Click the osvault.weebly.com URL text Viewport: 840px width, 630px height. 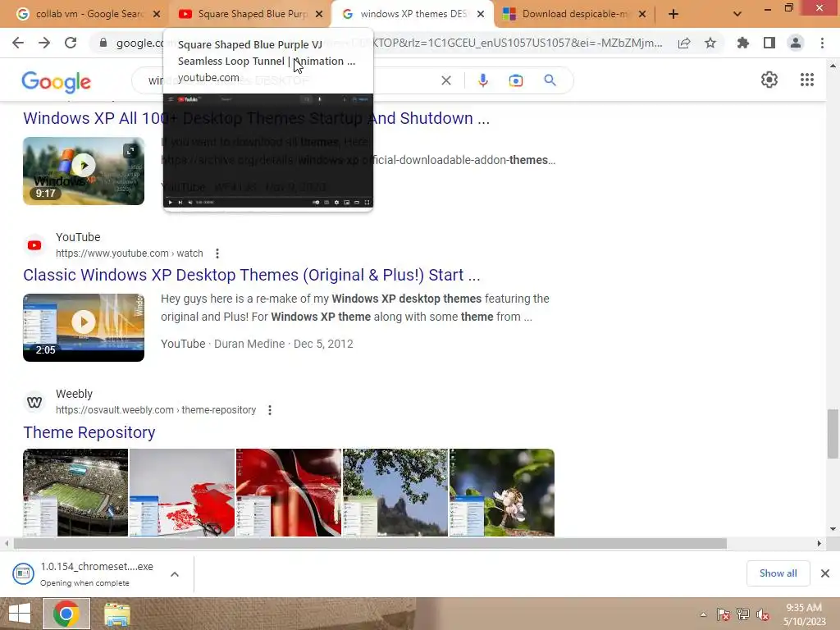tap(156, 410)
